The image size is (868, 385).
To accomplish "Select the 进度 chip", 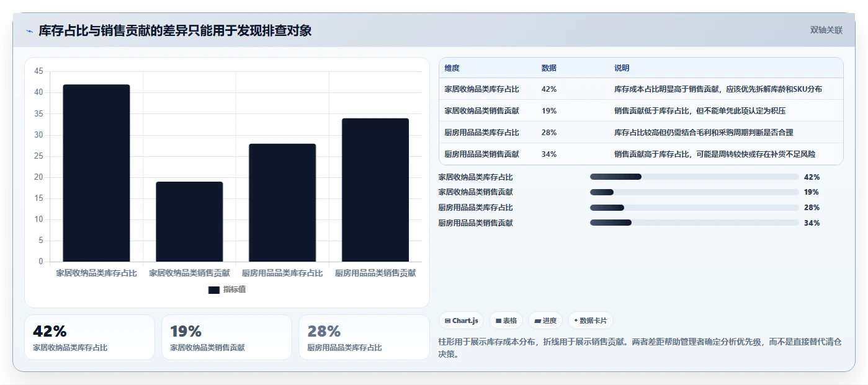I will click(x=545, y=321).
